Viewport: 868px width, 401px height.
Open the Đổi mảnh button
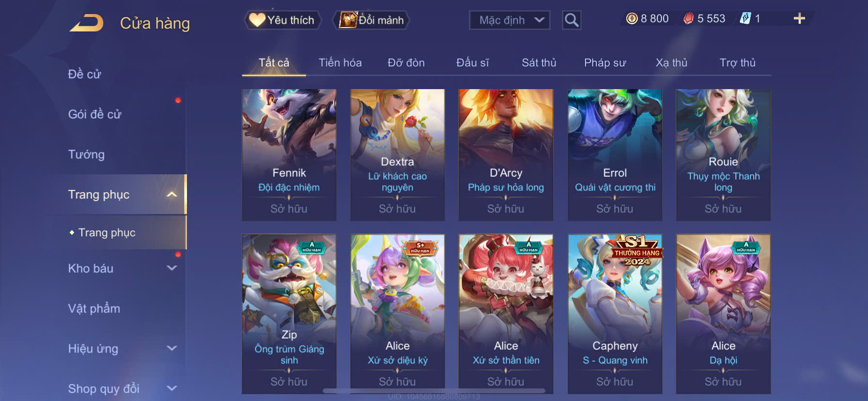pos(371,20)
